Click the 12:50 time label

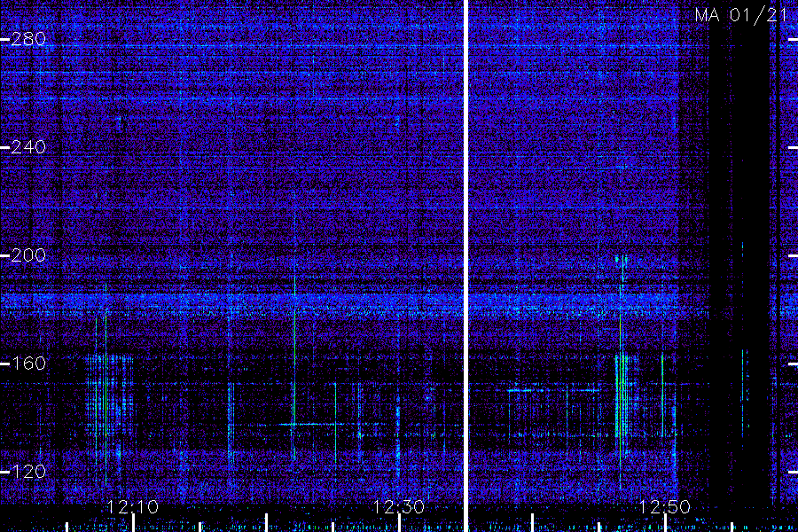coord(665,507)
